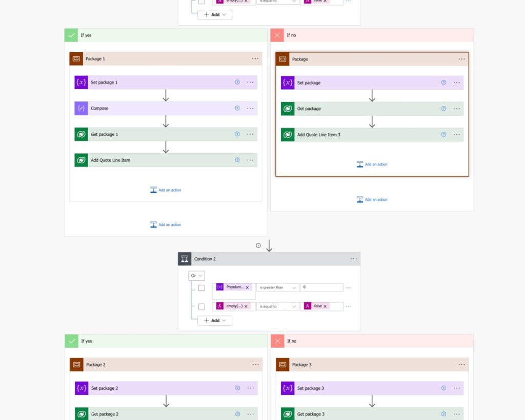Click Add an action inside Package 1
525x420 pixels.
(166, 190)
